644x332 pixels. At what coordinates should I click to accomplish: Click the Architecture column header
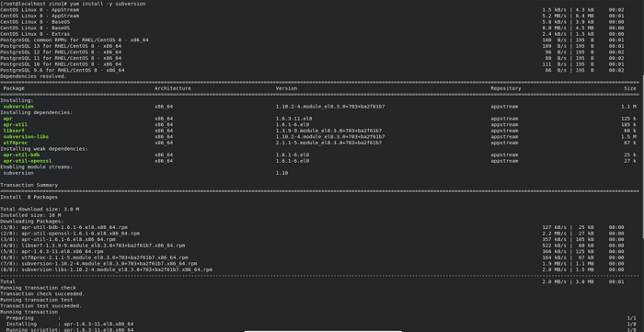point(173,88)
